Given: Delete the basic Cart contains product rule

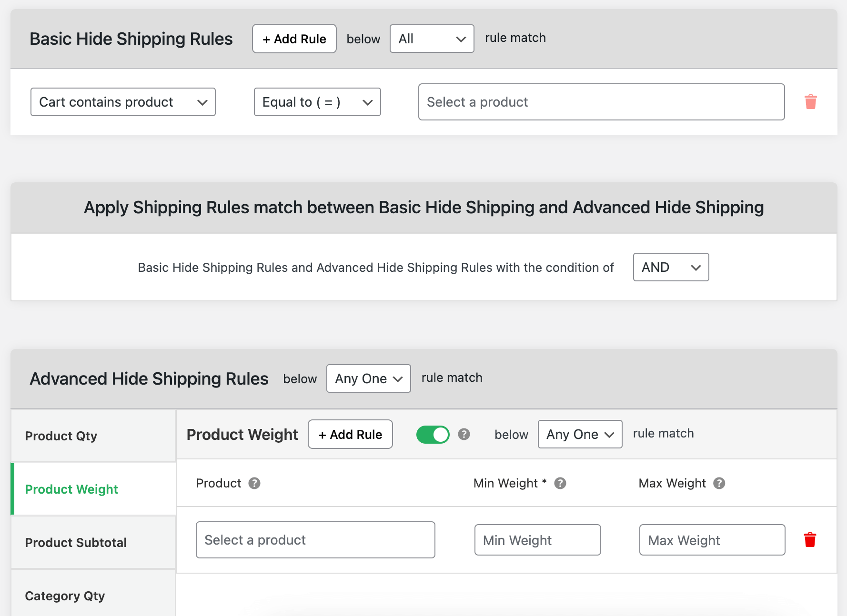Looking at the screenshot, I should pos(810,102).
